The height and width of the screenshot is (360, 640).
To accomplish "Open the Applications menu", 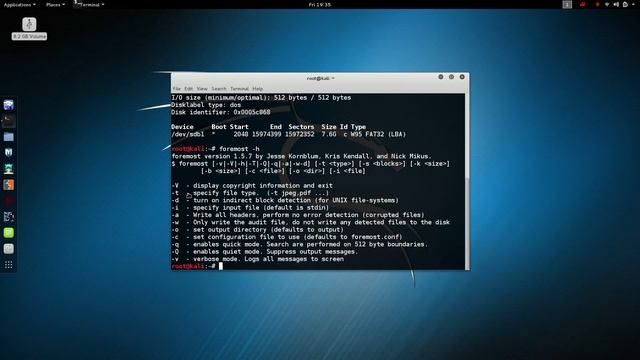I will click(x=20, y=4).
